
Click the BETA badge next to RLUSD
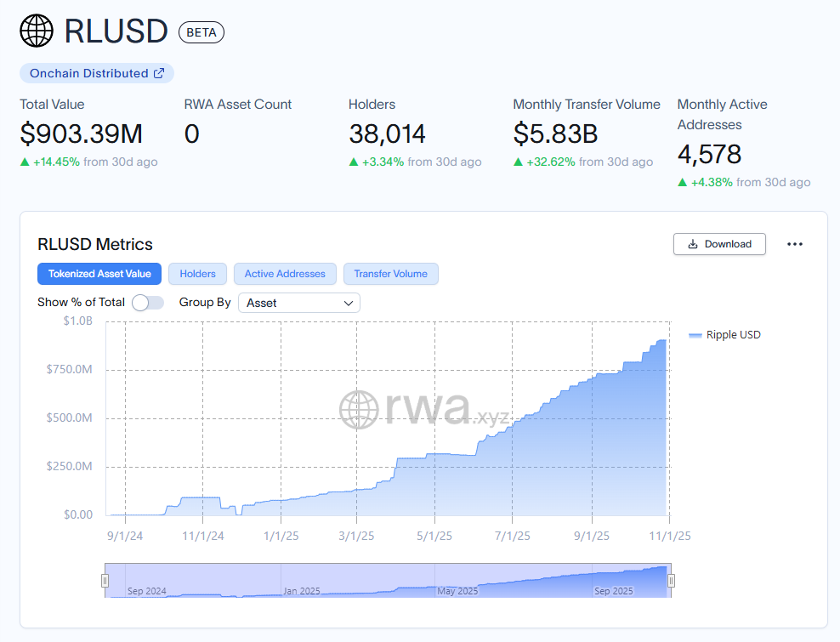coord(201,31)
